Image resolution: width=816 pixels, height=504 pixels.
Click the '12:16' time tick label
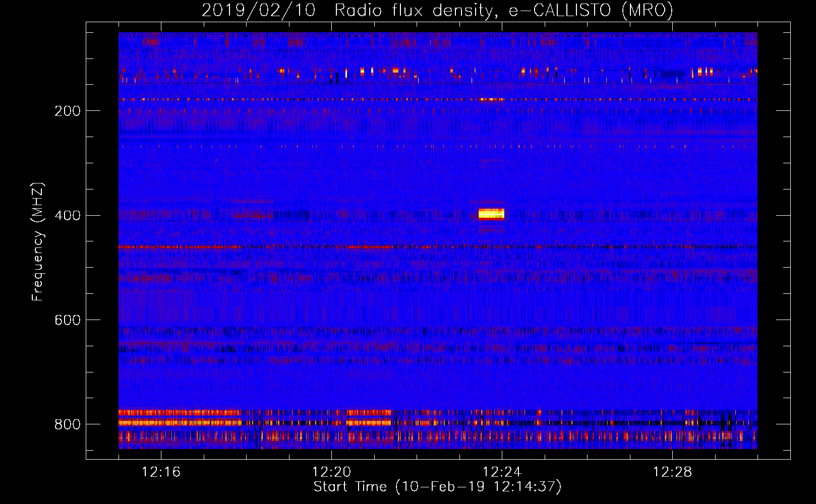[161, 472]
